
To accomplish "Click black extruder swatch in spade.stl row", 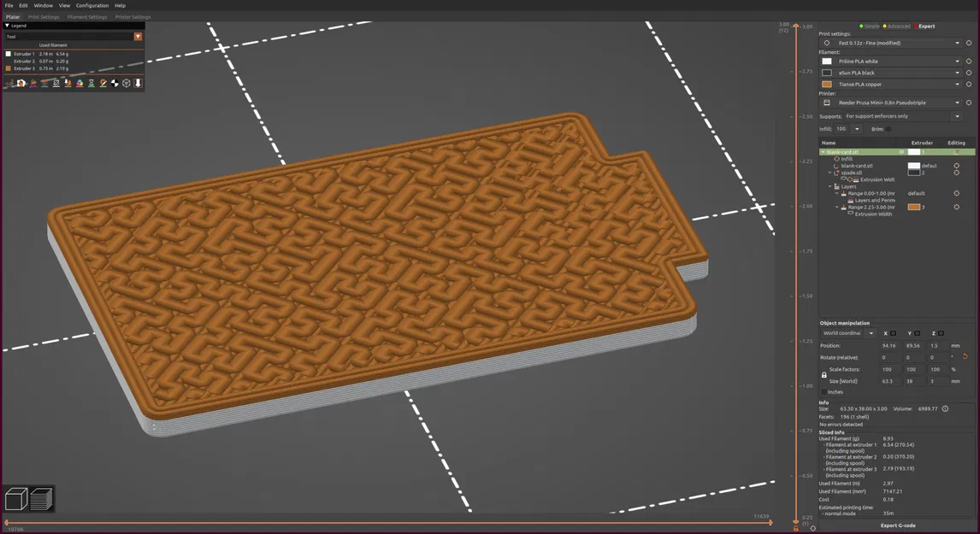I will coord(914,173).
